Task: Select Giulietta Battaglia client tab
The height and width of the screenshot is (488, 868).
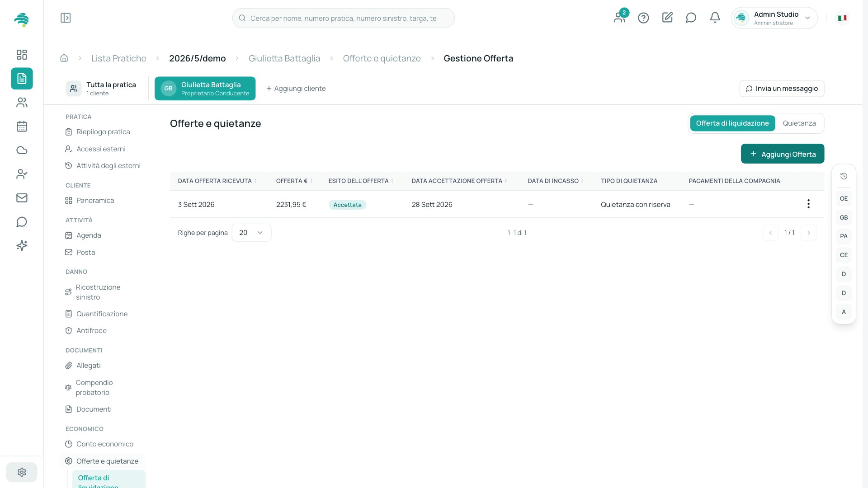Action: coord(205,89)
